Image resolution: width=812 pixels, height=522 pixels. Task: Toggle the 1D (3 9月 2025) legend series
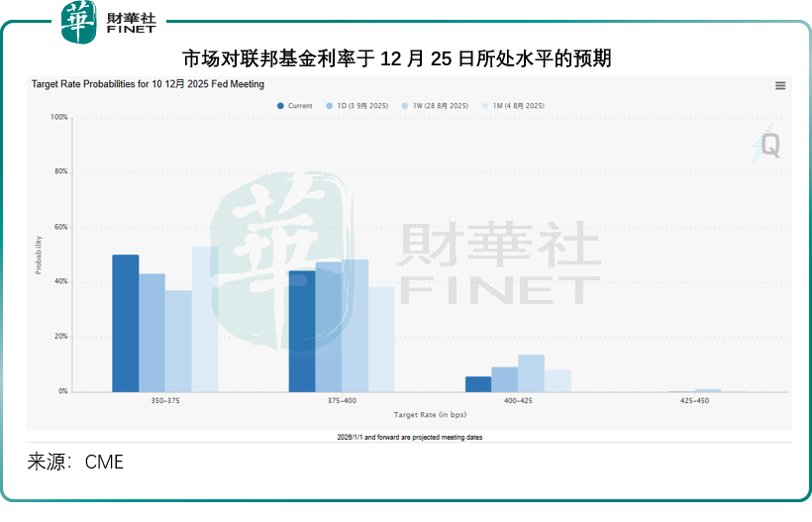tap(357, 106)
